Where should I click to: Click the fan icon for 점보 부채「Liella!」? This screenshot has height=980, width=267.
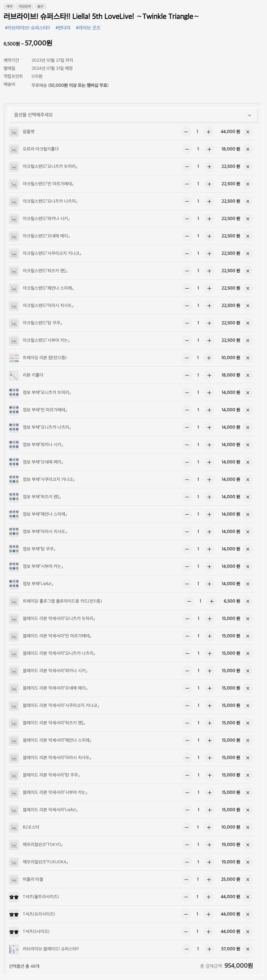coord(14,584)
